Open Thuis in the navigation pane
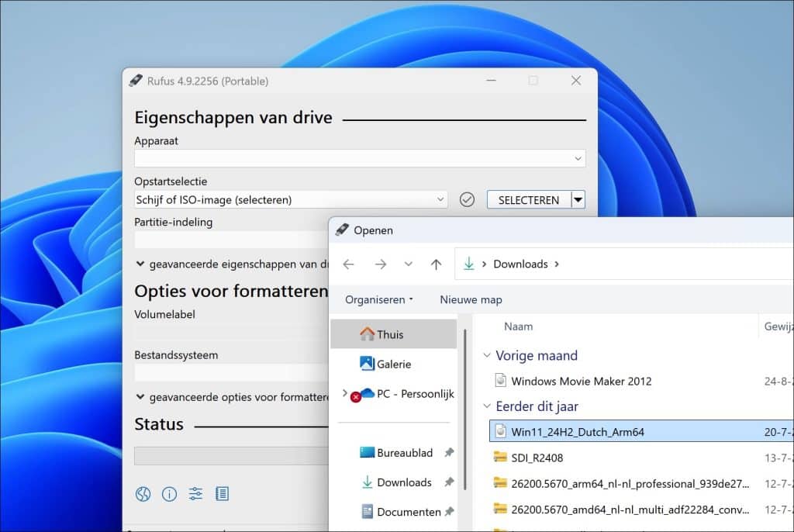The height and width of the screenshot is (532, 794). point(393,334)
